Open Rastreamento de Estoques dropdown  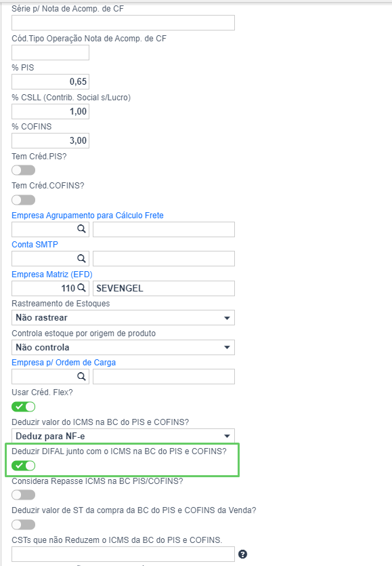pos(123,318)
